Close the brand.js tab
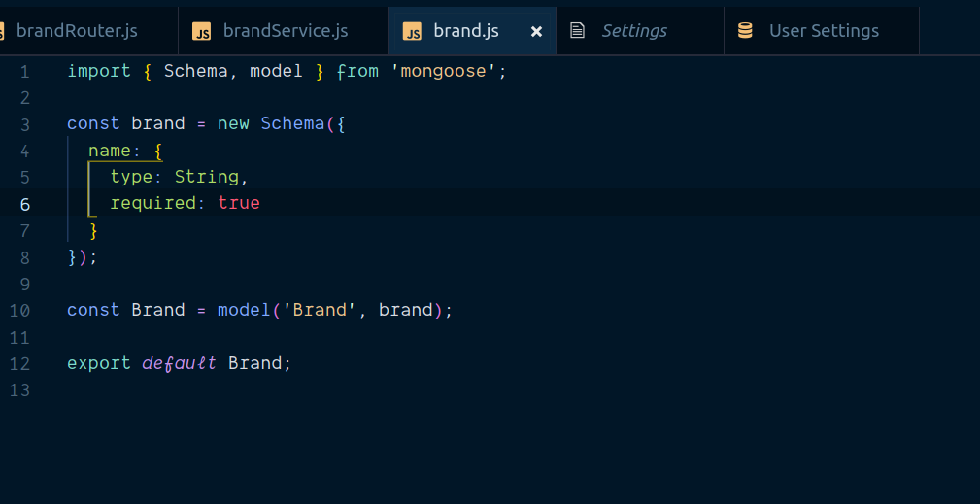This screenshot has width=980, height=504. click(x=536, y=31)
